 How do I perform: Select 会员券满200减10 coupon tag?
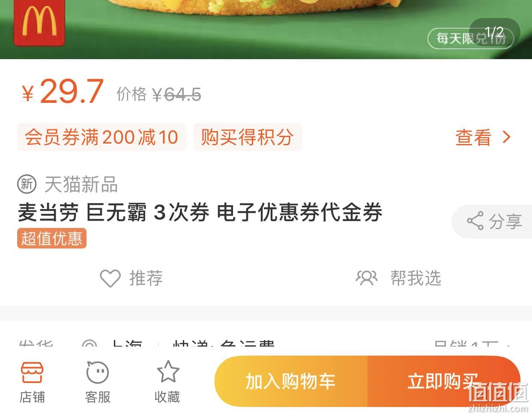pyautogui.click(x=102, y=137)
